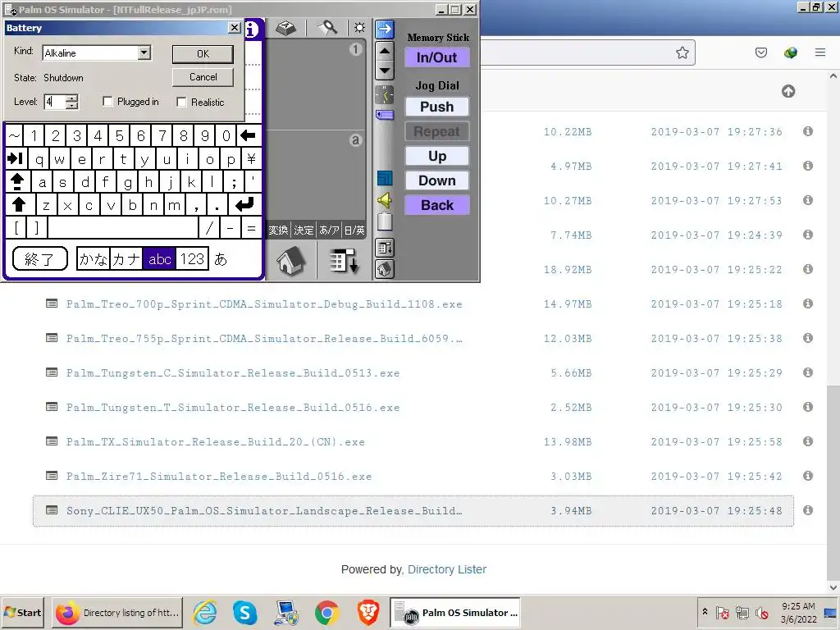
Task: Click the yellow speaker volume icon
Action: [x=384, y=200]
